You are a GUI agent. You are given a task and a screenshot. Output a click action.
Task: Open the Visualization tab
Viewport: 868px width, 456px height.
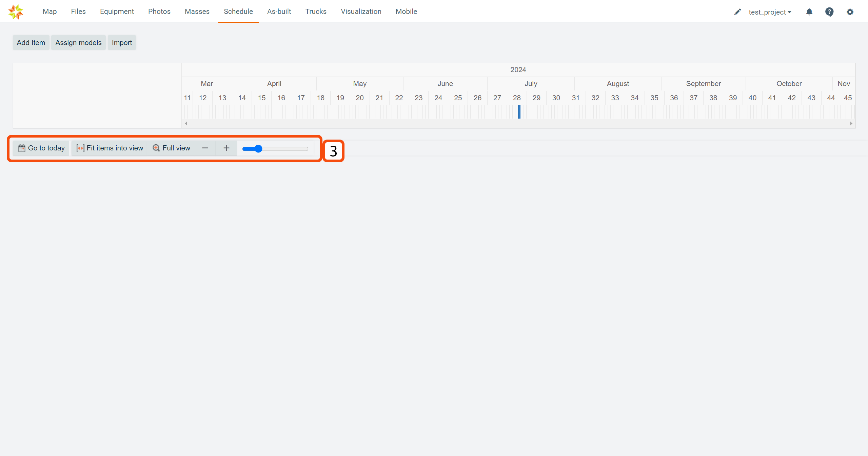pyautogui.click(x=361, y=12)
